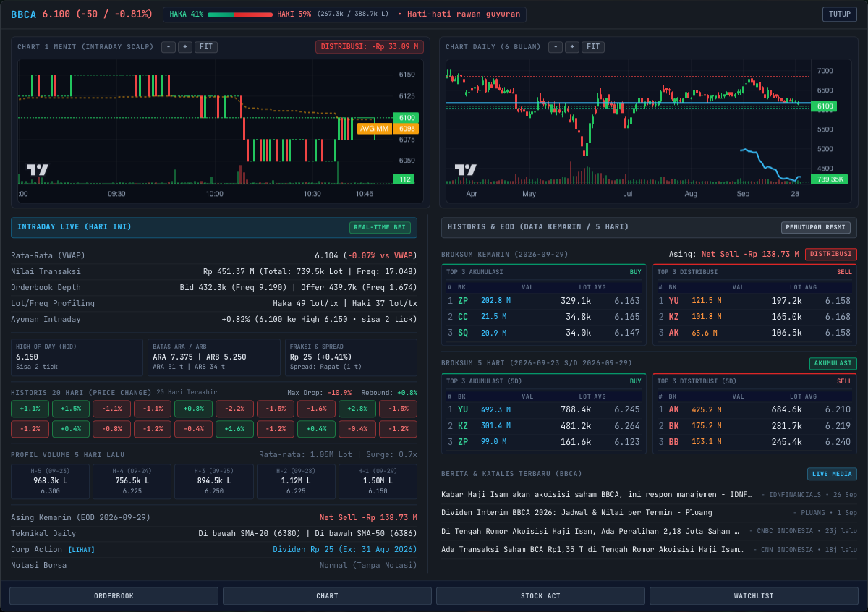Click the +1.6% price change cell

pos(234,429)
